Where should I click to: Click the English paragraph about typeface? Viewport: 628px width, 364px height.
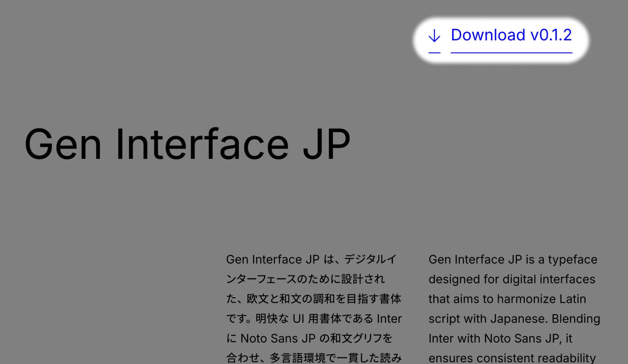(x=514, y=309)
